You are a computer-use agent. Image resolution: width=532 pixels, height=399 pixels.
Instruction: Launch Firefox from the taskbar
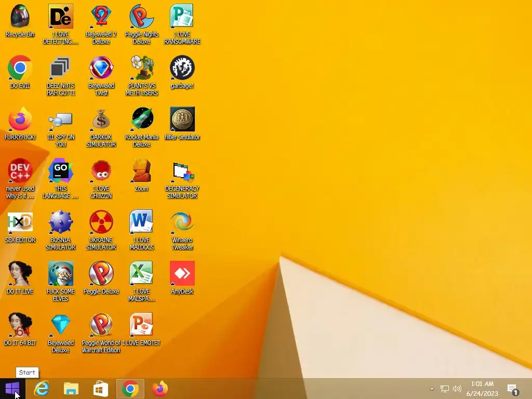(160, 389)
